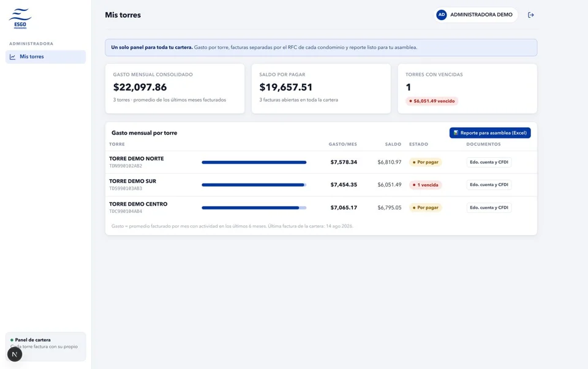Click the $6,051.49 balance in Torre Demo Sur row
Image resolution: width=588 pixels, height=369 pixels.
click(390, 185)
